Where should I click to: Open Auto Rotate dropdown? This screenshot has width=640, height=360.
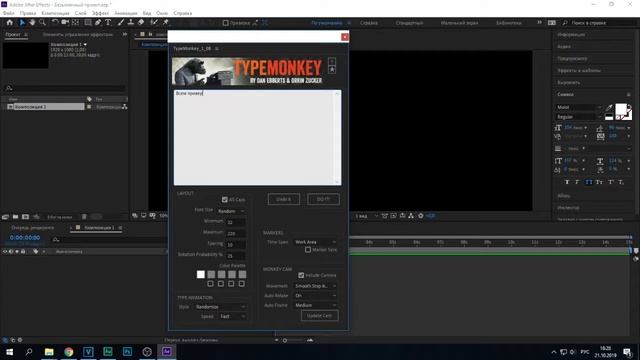click(x=316, y=296)
